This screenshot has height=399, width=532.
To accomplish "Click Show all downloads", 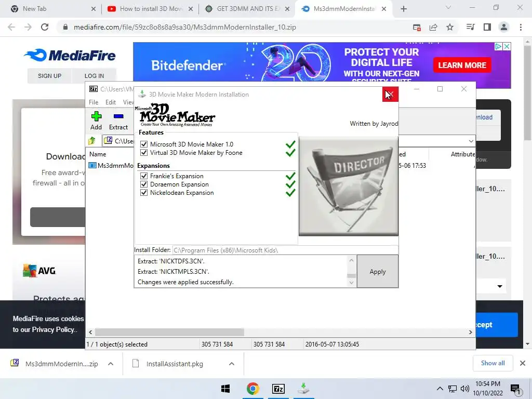I will tap(493, 363).
